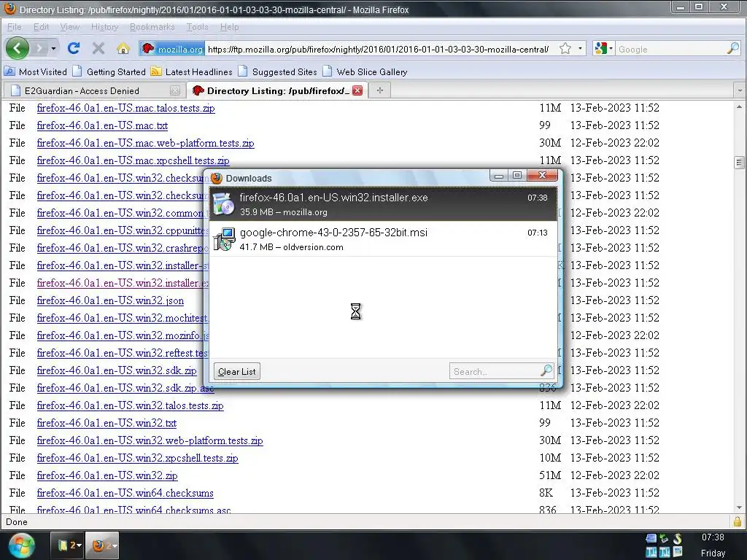Open the Most Visited bookmarks folder

36,72
